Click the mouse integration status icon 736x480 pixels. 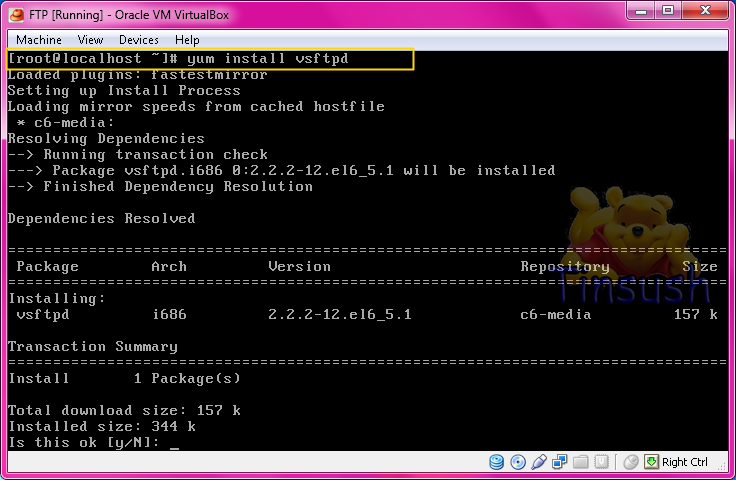click(631, 462)
